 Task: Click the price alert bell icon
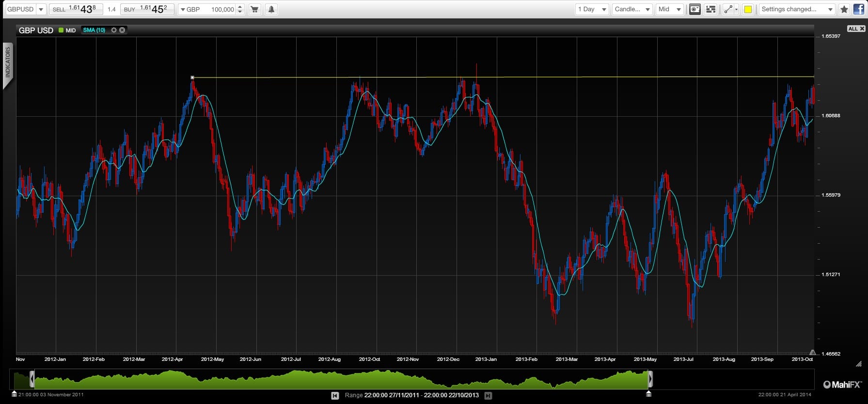click(271, 9)
